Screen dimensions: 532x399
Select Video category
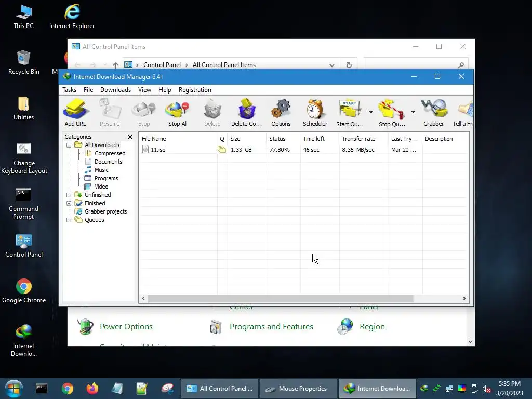pyautogui.click(x=101, y=187)
